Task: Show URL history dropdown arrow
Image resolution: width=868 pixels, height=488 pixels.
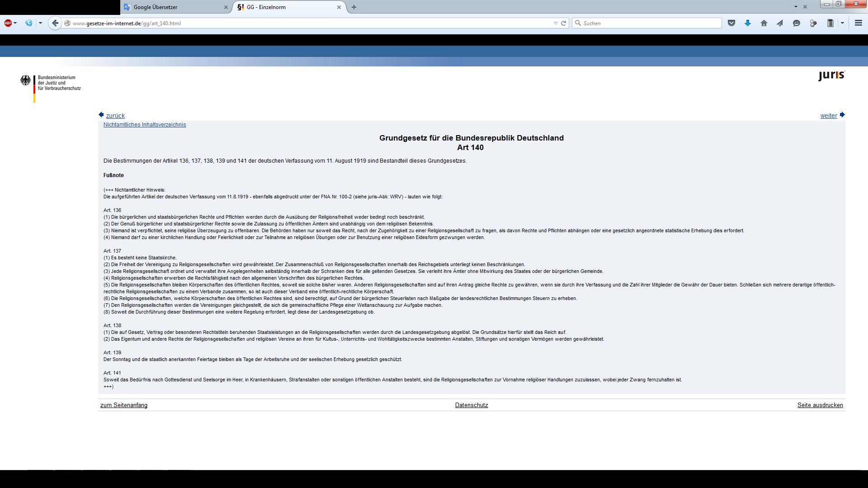Action: (556, 23)
